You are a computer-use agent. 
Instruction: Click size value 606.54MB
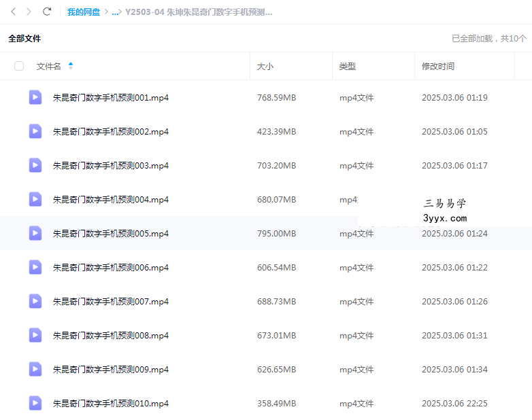click(x=276, y=268)
